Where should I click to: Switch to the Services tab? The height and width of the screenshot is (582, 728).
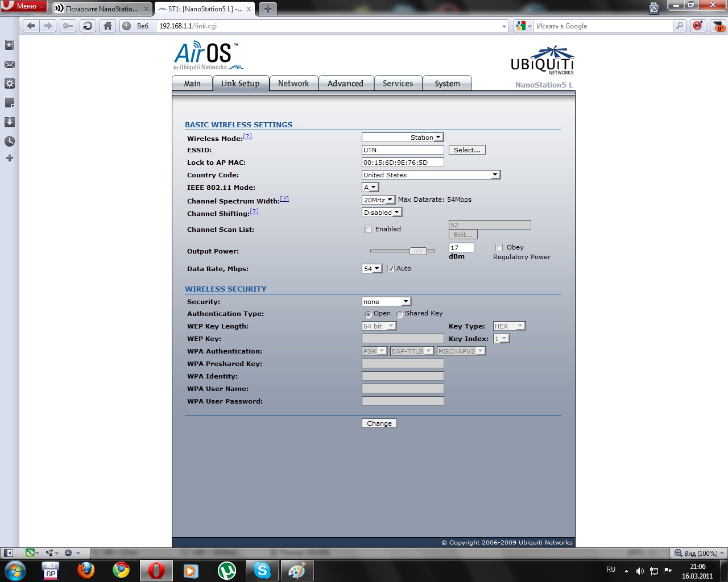click(398, 84)
